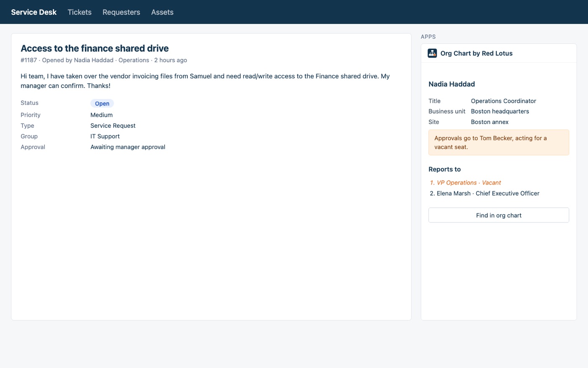This screenshot has width=588, height=368.
Task: Click the Tom Becker approvals notice
Action: 499,143
